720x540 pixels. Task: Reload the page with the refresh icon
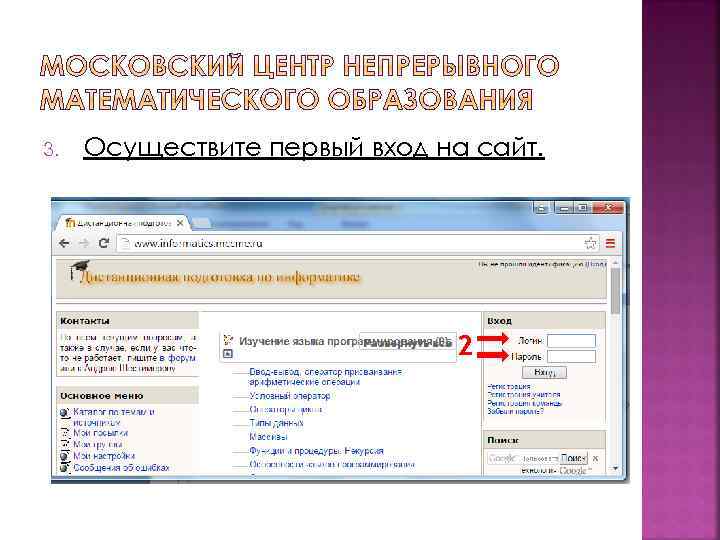(104, 243)
